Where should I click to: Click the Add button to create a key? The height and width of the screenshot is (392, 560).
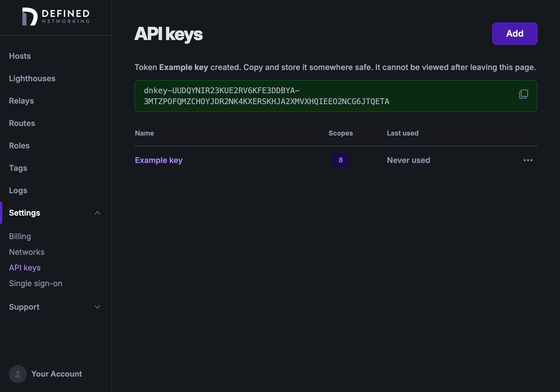click(x=514, y=33)
